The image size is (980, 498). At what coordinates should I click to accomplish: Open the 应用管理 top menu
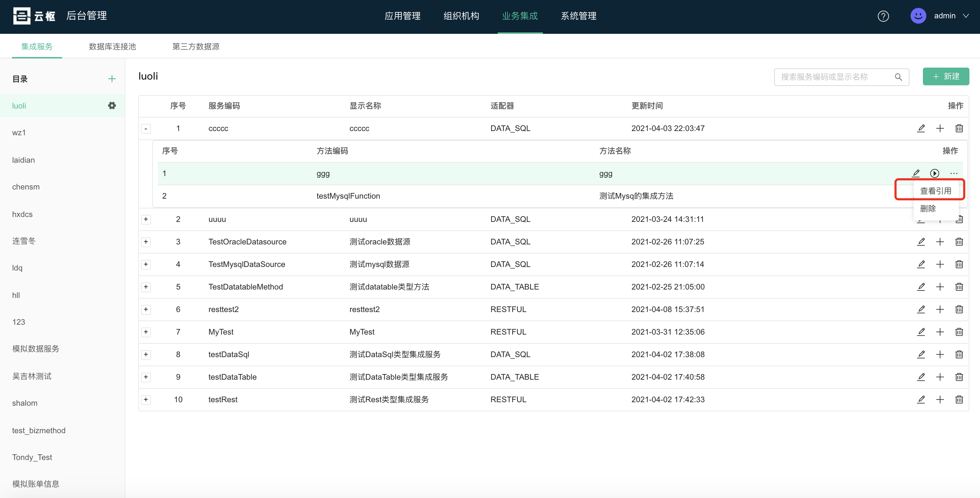[x=402, y=16]
